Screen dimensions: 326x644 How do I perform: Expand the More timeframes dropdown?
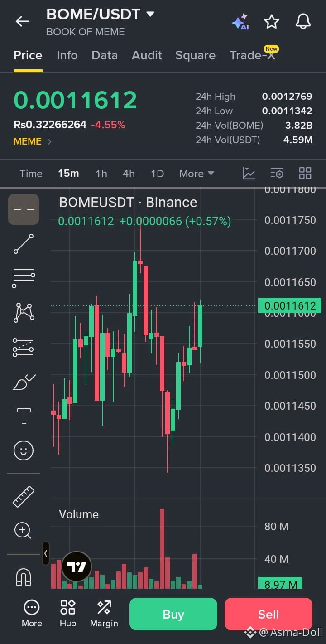tap(197, 174)
